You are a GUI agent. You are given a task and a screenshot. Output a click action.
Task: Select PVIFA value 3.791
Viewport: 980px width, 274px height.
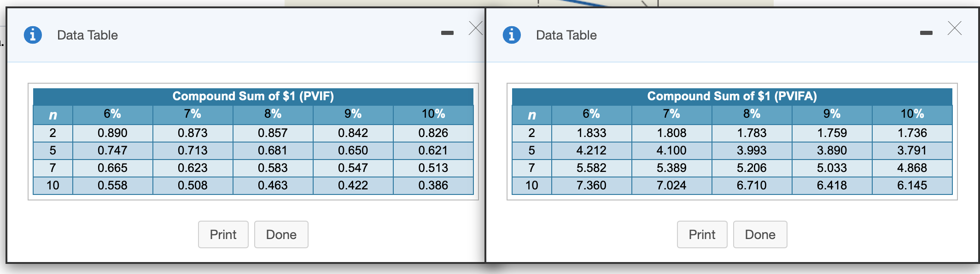click(x=912, y=150)
